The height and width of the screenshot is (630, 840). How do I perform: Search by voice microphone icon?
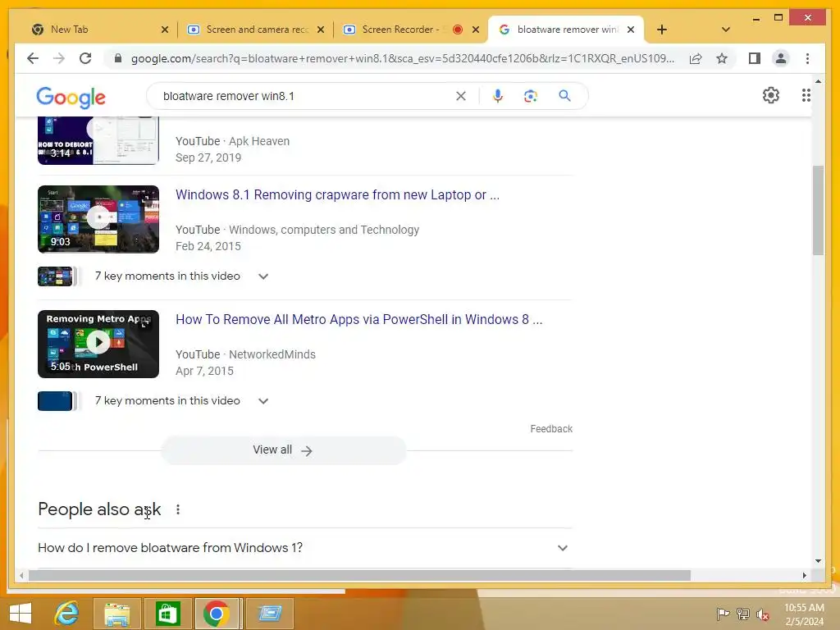[498, 96]
